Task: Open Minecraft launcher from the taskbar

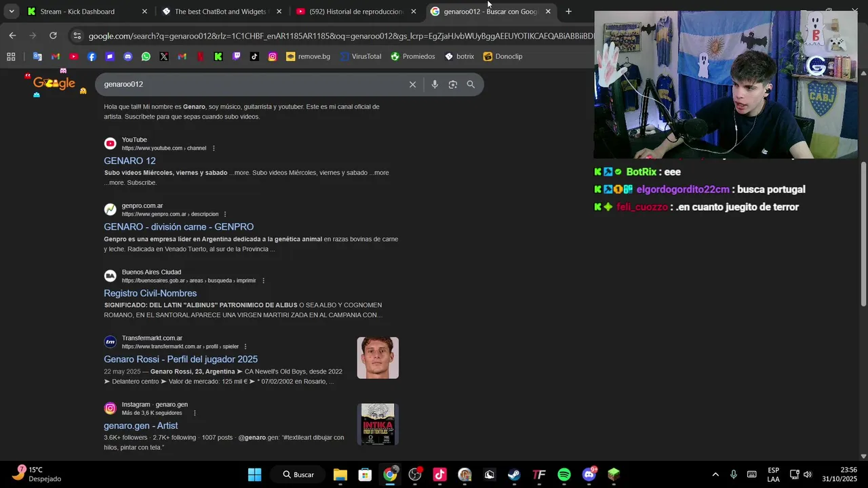Action: coord(614,474)
